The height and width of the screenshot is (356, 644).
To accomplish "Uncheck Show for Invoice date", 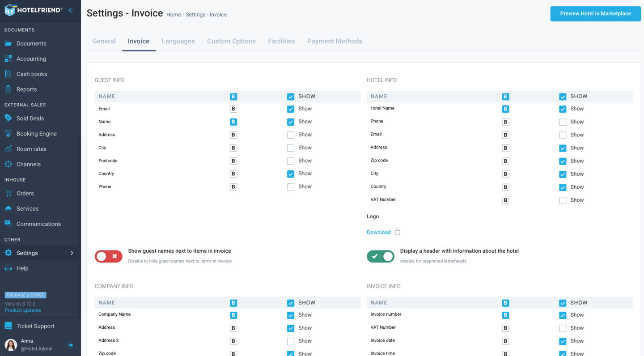I will (563, 341).
